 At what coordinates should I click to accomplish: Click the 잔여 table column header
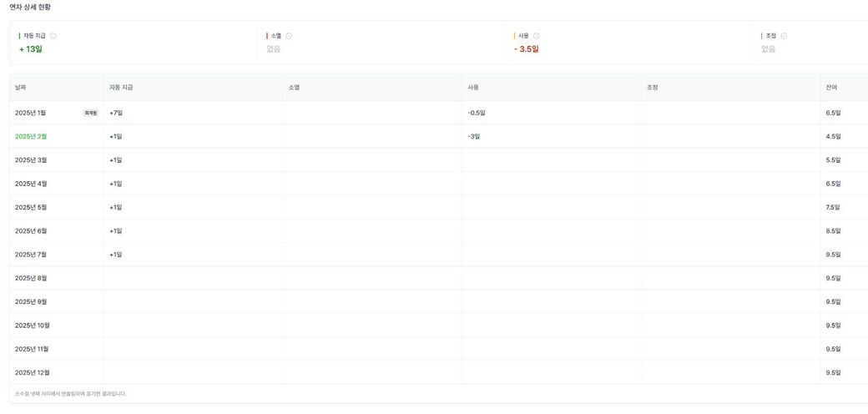pos(831,88)
